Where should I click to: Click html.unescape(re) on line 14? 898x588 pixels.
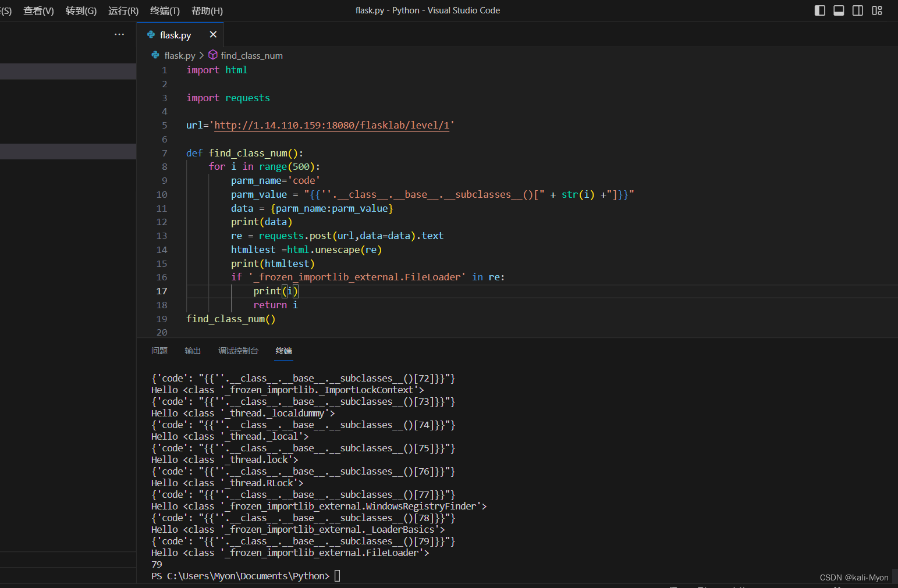(335, 250)
